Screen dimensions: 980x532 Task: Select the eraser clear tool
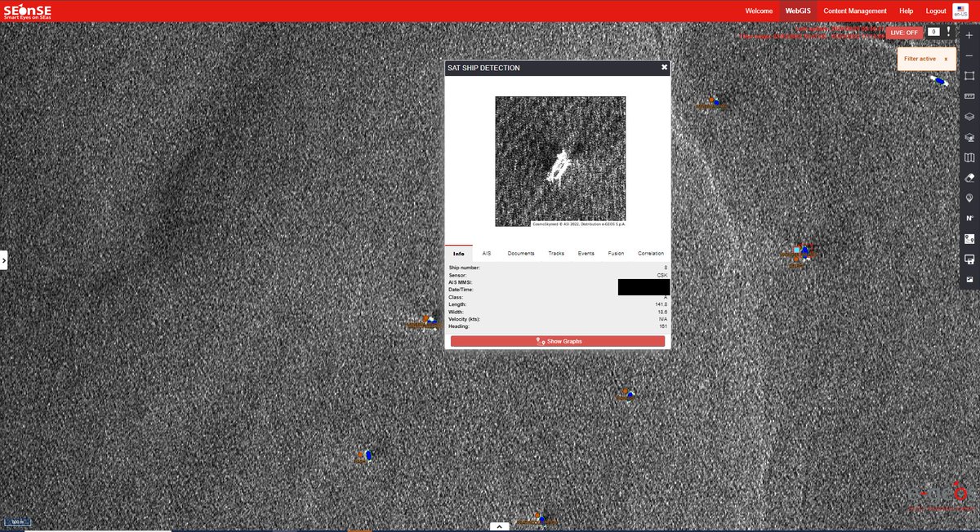point(969,177)
